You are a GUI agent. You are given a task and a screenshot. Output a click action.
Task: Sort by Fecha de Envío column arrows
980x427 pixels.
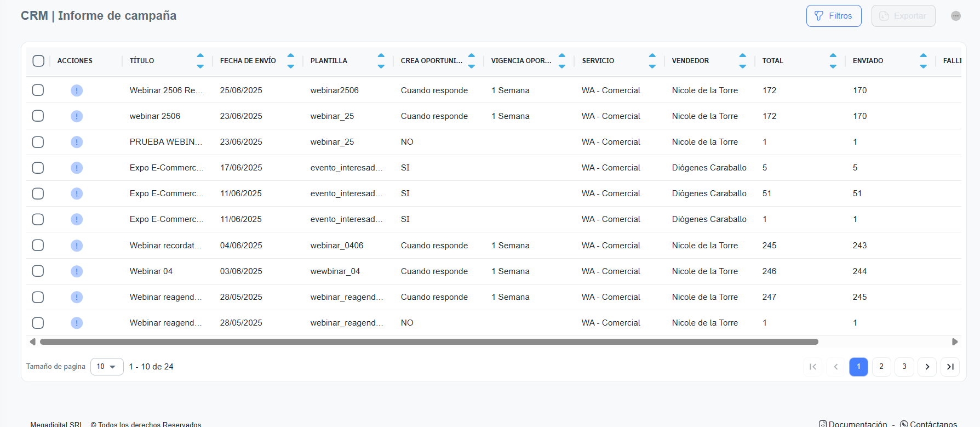[x=291, y=61]
